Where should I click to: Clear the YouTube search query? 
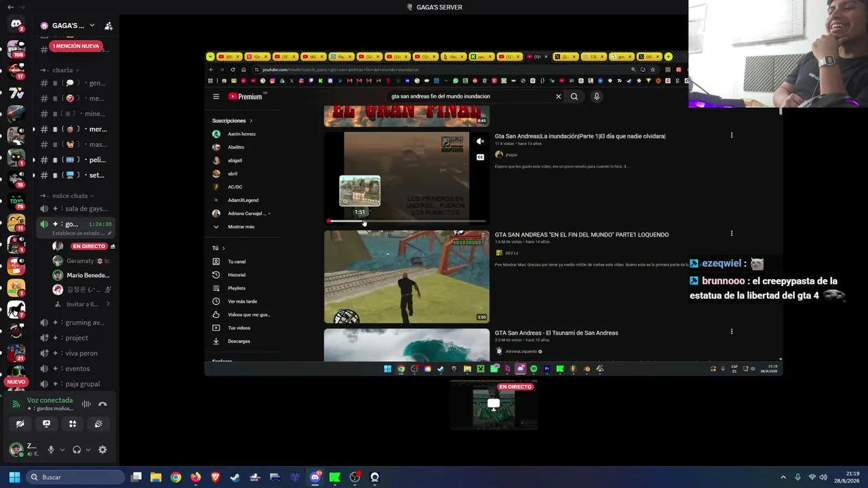[558, 96]
